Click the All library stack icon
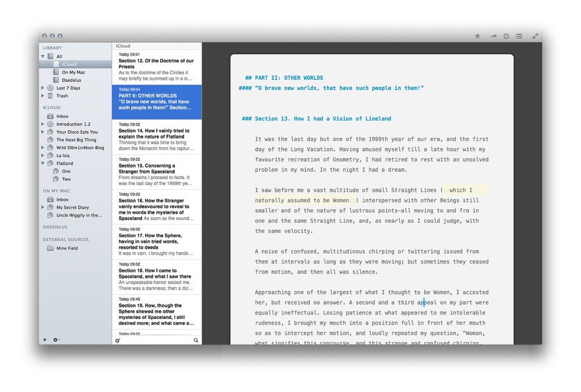The height and width of the screenshot is (392, 581). 51,56
